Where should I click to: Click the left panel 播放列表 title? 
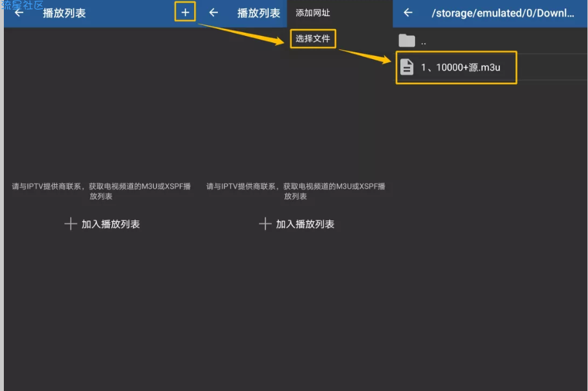point(64,13)
